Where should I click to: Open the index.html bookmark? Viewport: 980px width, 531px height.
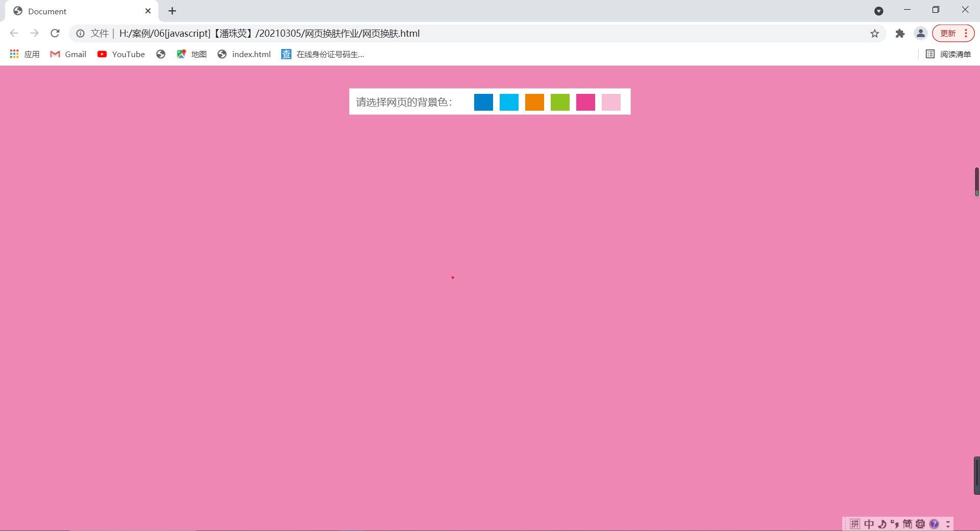[244, 54]
